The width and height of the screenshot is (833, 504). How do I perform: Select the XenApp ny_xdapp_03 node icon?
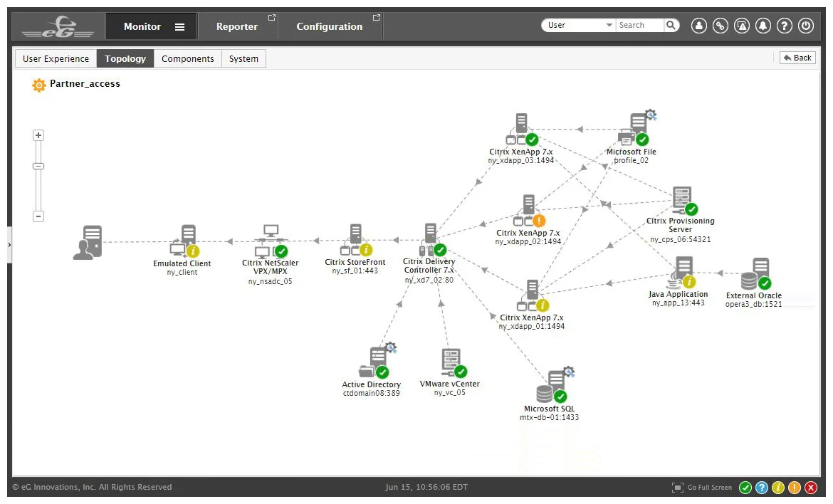(x=522, y=130)
